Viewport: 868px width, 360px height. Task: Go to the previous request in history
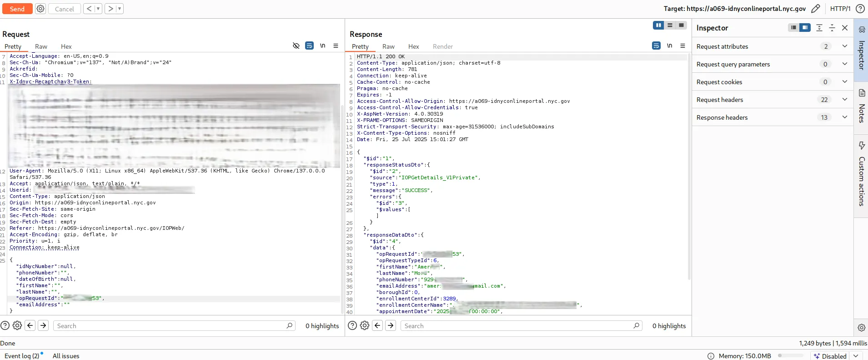tap(89, 9)
